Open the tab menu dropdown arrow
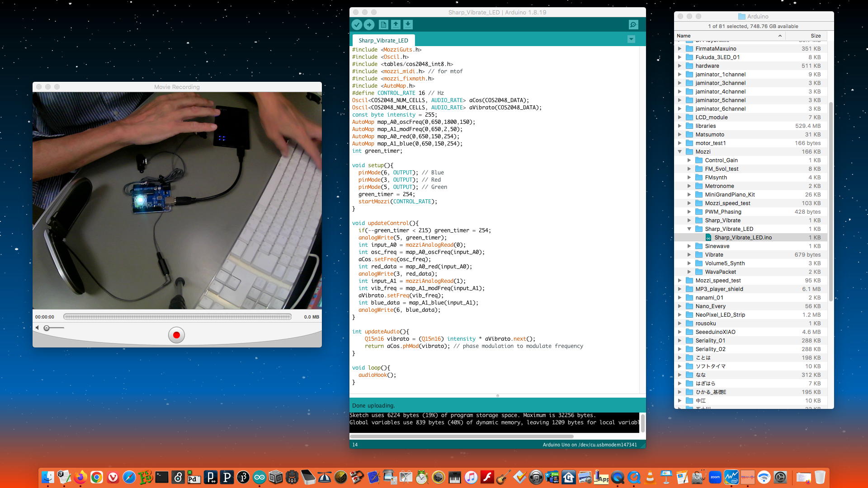This screenshot has width=868, height=488. point(631,40)
